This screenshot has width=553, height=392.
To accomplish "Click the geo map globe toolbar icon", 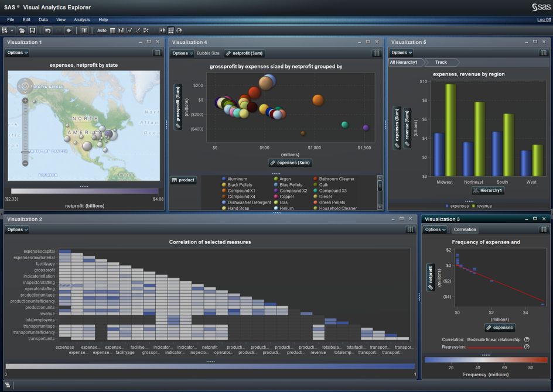I will [179, 30].
